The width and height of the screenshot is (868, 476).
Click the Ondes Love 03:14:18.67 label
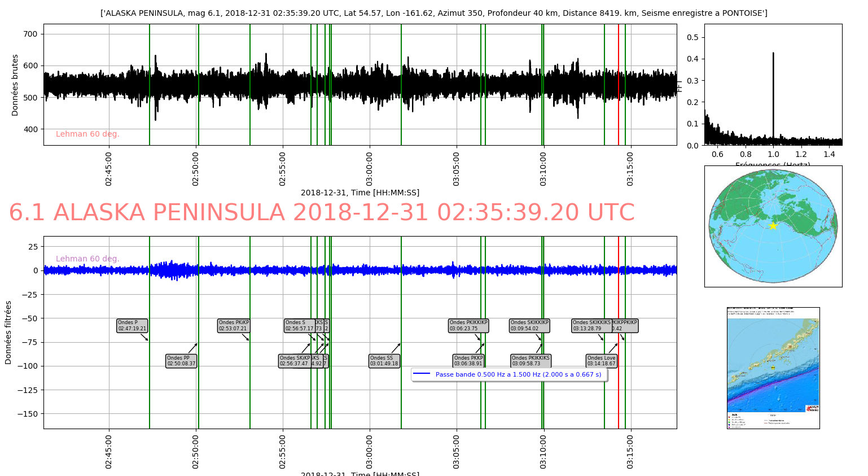(x=601, y=361)
